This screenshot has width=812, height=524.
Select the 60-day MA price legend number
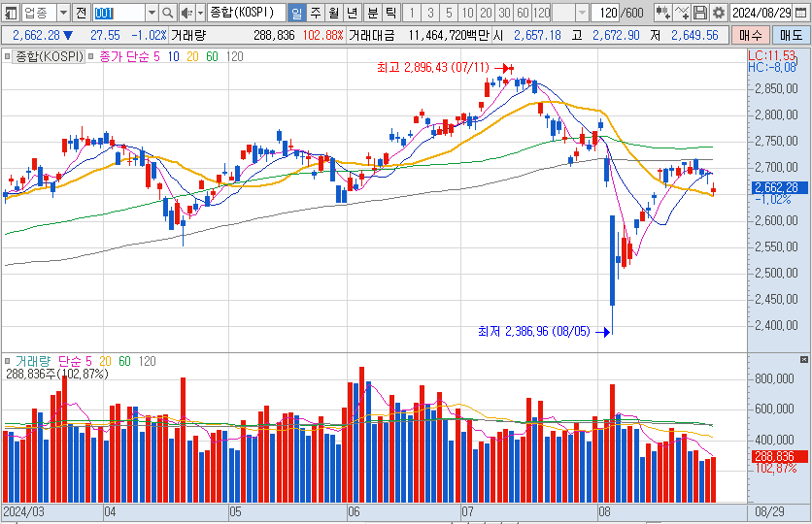tap(213, 57)
